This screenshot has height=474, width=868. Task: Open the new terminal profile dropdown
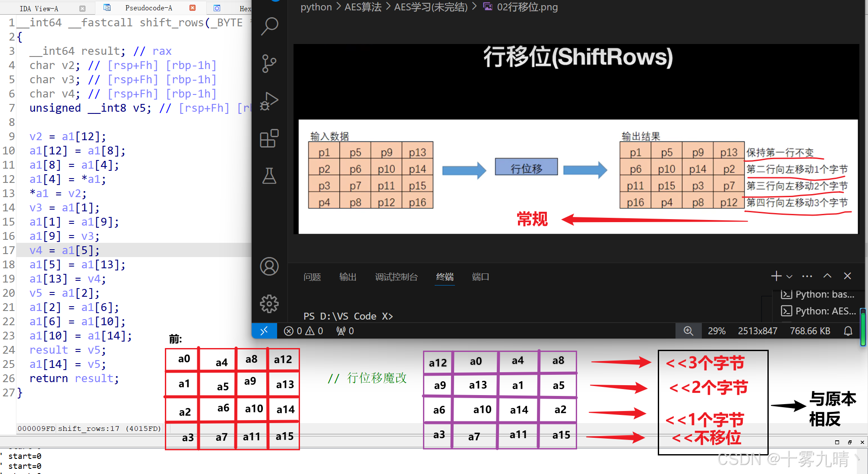click(789, 276)
